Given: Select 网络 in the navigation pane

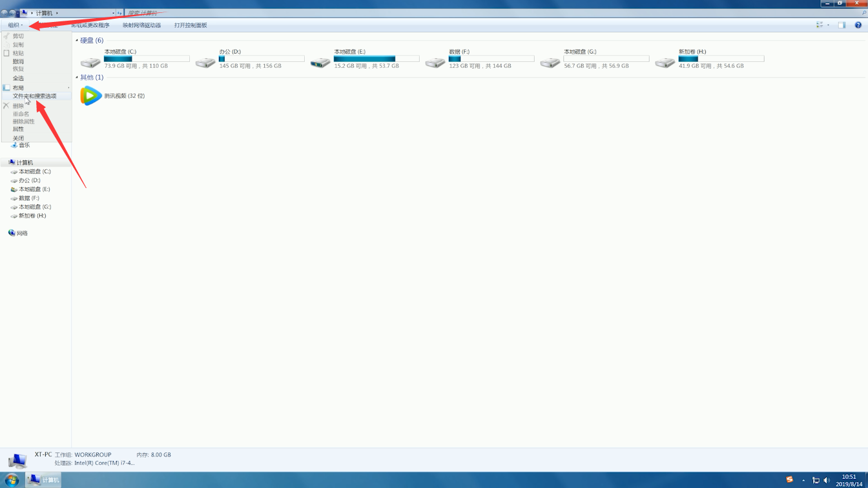Looking at the screenshot, I should tap(22, 233).
